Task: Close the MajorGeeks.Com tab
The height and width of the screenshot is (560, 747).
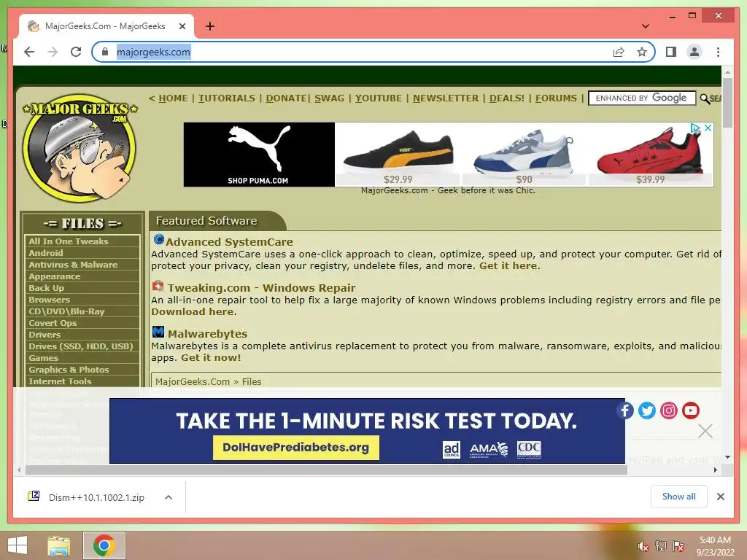Action: pyautogui.click(x=182, y=26)
